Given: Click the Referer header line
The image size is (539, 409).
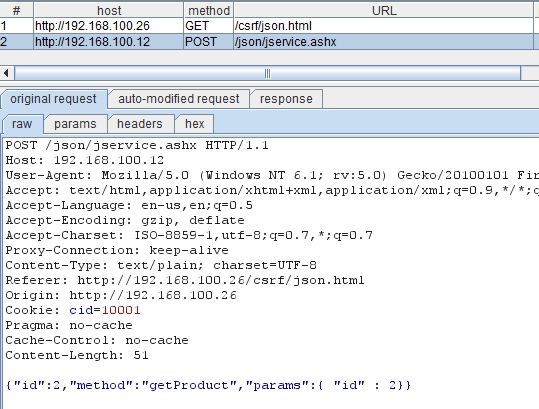Looking at the screenshot, I should (x=185, y=280).
